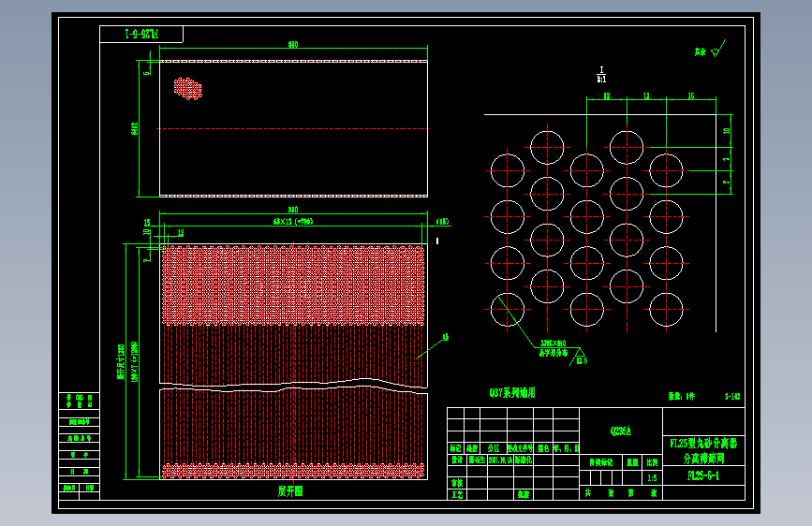Select the FL25型丸砂分离器 title text
Image resolution: width=812 pixels, height=526 pixels.
[x=703, y=443]
